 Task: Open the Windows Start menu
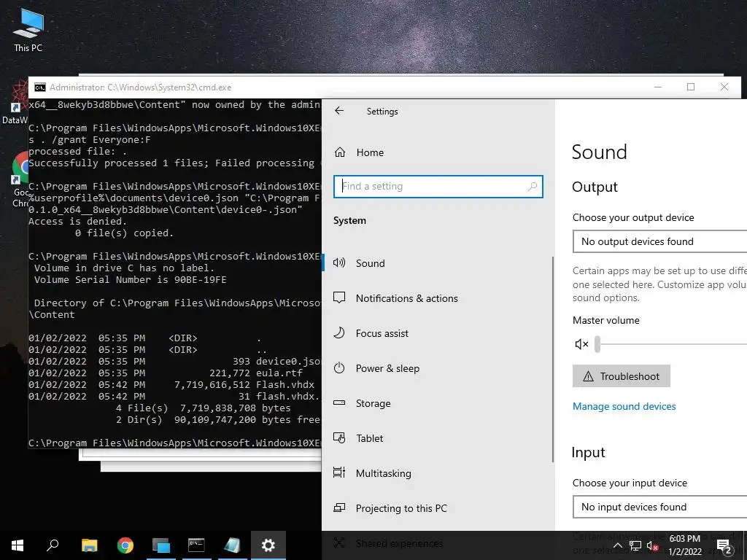pos(18,545)
